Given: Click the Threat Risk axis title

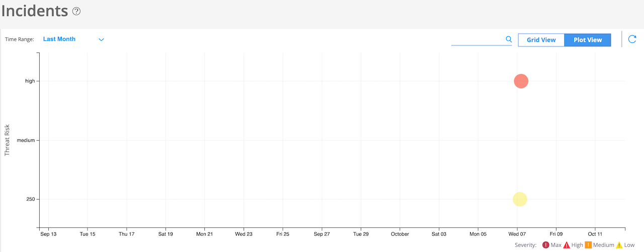Looking at the screenshot, I should pyautogui.click(x=8, y=140).
